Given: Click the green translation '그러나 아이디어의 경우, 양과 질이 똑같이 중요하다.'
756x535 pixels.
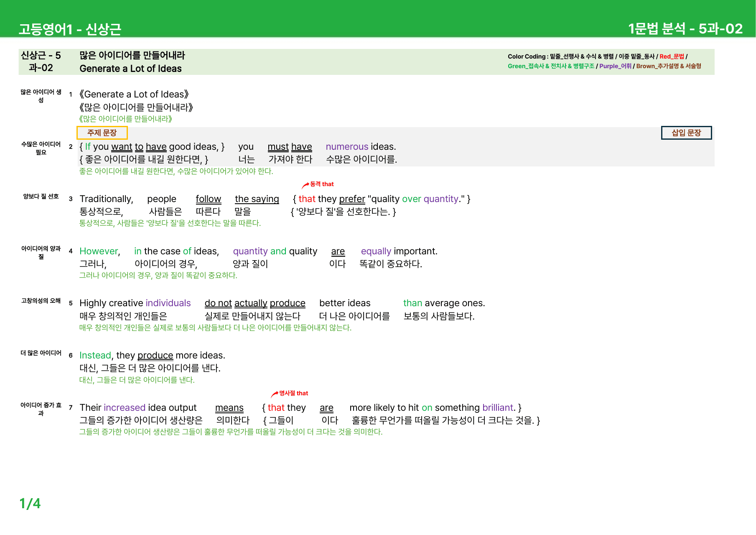Looking at the screenshot, I should tap(158, 275).
